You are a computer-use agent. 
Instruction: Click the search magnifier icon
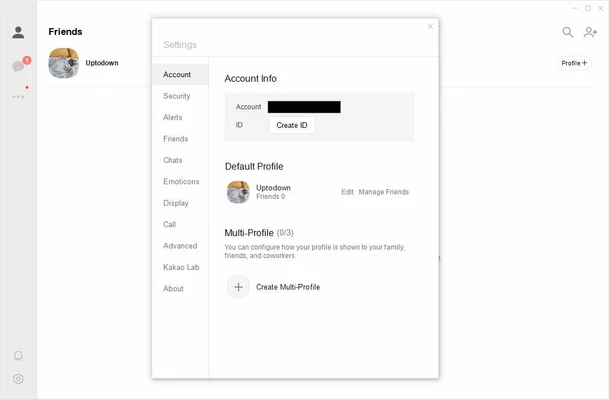[567, 32]
